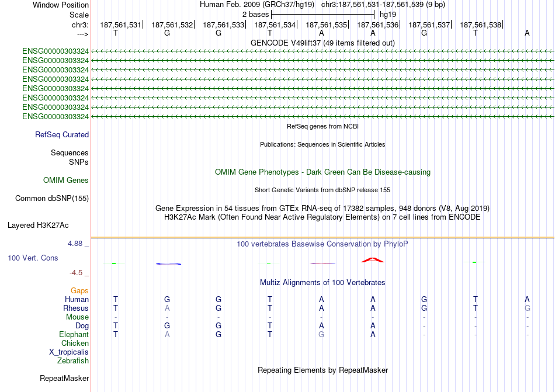Select the Human species label
This screenshot has height=392, width=555.
77,299
